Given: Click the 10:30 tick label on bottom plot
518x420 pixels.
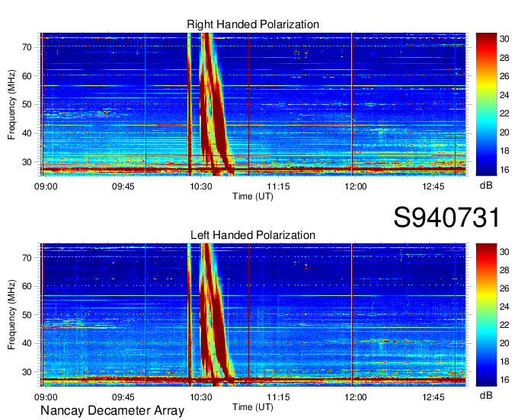Looking at the screenshot, I should (200, 397).
